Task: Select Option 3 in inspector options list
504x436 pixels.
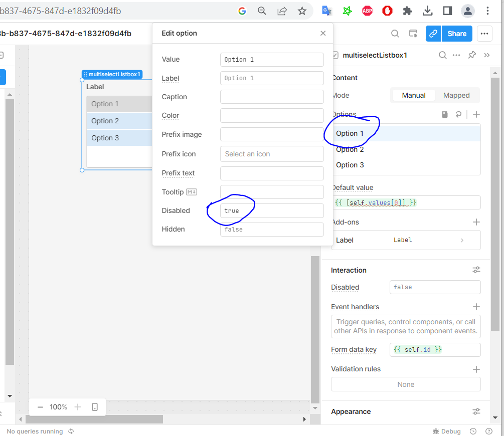Action: [x=407, y=165]
